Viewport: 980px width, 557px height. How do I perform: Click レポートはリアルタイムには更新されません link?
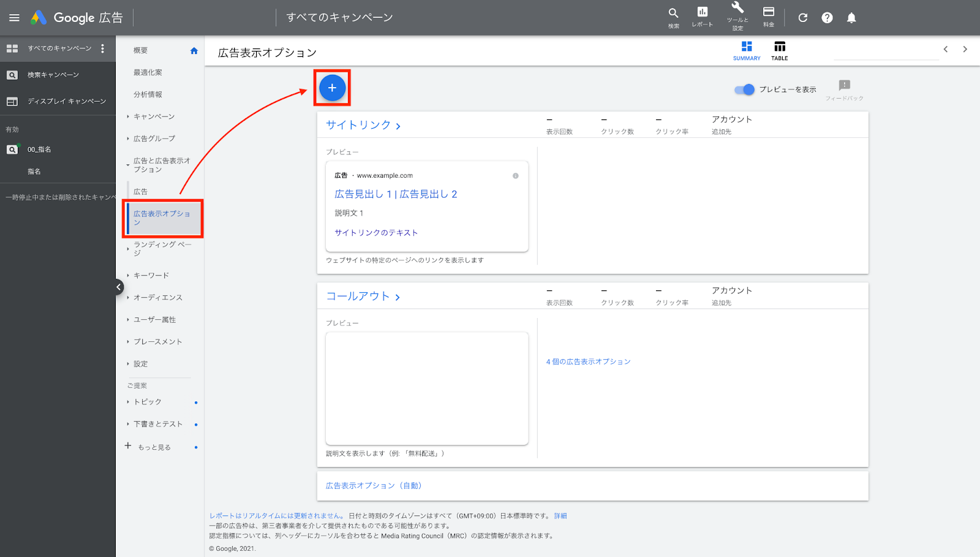coord(276,516)
